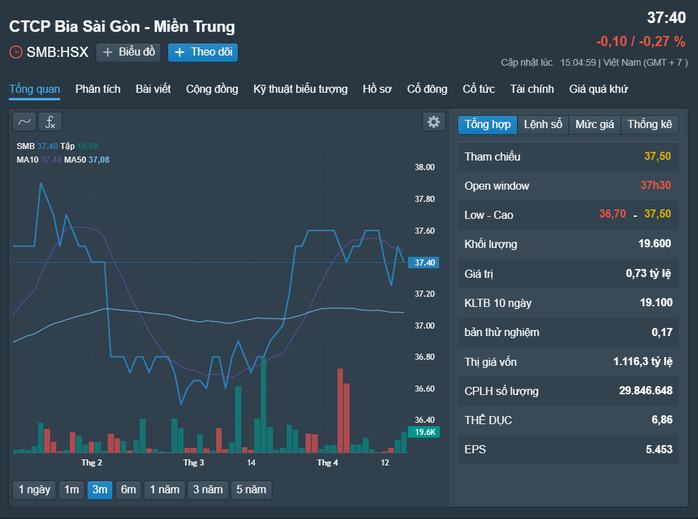Switch to Thống kê panel tab
Screen dimensions: 698x519
(x=650, y=125)
